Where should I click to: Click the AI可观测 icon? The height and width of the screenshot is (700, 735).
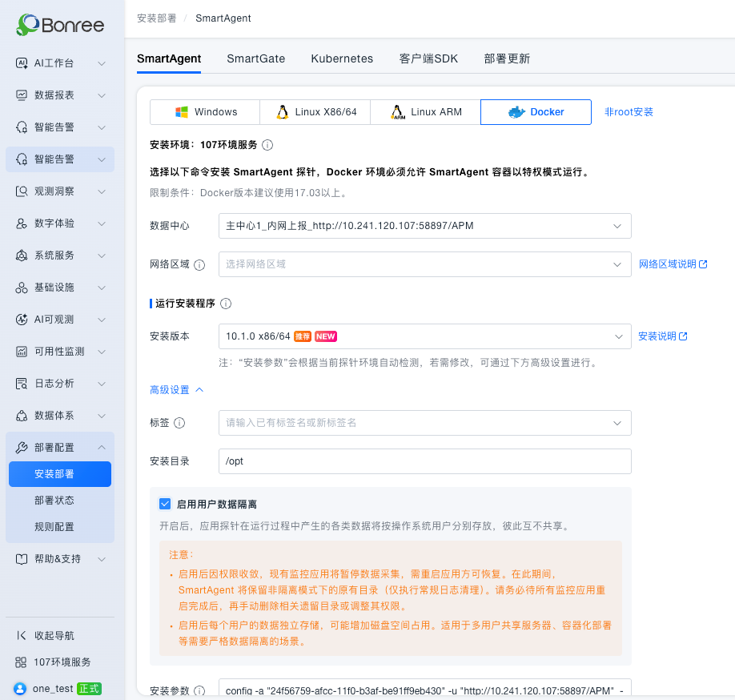click(x=22, y=320)
